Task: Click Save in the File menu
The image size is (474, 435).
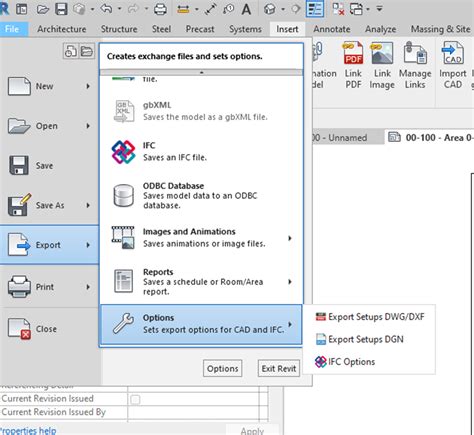Action: [x=49, y=166]
